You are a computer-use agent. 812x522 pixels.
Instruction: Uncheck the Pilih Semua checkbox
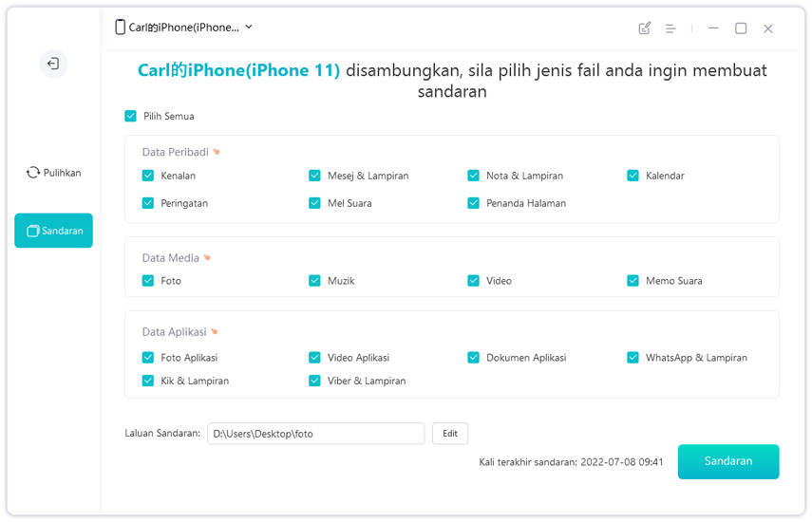(131, 116)
